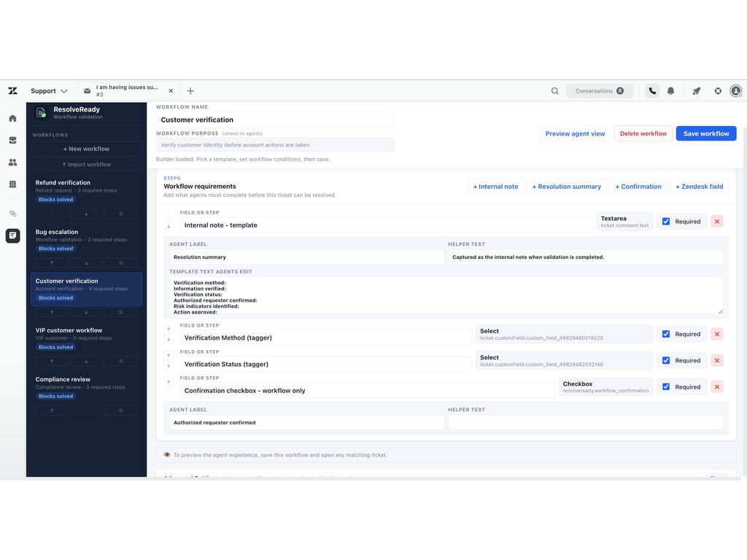Open the Views inbox icon in navigation rail
The image size is (747, 560).
(x=13, y=140)
